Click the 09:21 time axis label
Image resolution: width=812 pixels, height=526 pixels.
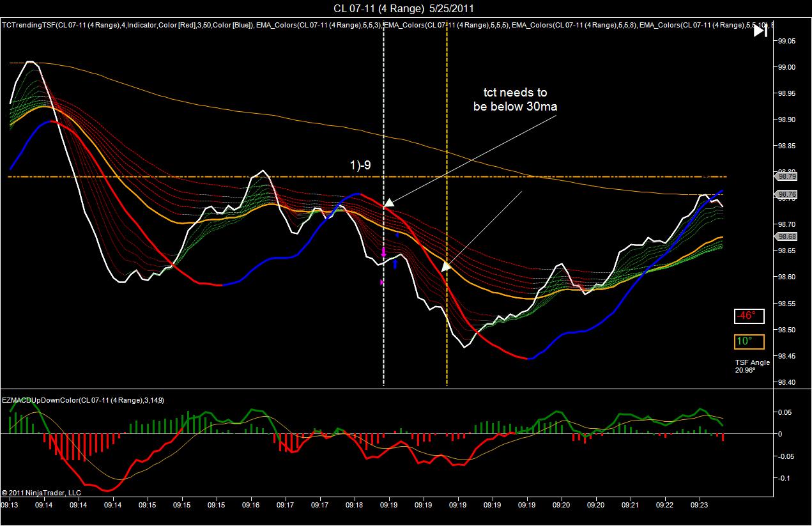click(x=631, y=504)
